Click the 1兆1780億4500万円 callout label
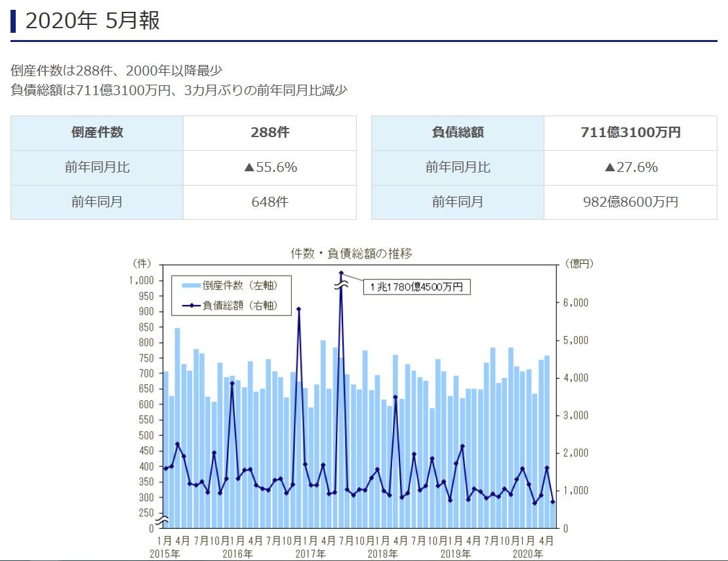 [x=416, y=287]
